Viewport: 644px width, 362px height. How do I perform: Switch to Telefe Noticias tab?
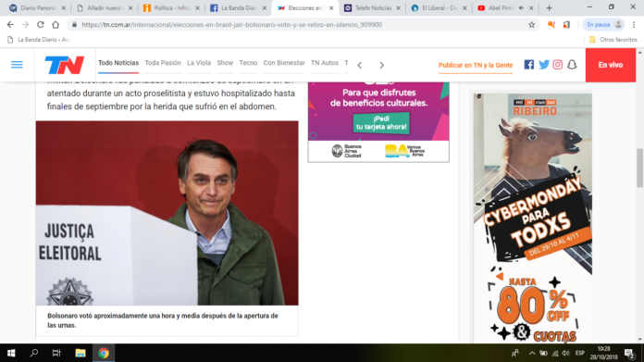coord(372,7)
